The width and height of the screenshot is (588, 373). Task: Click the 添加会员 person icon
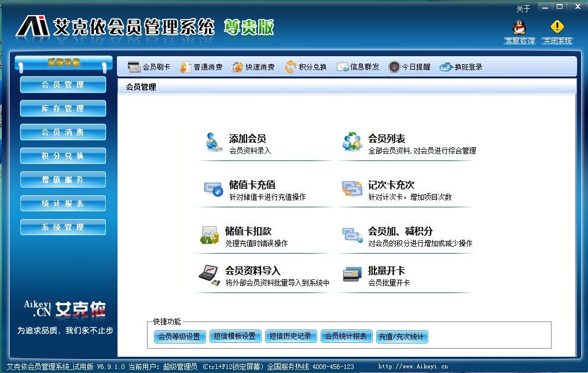pyautogui.click(x=214, y=142)
